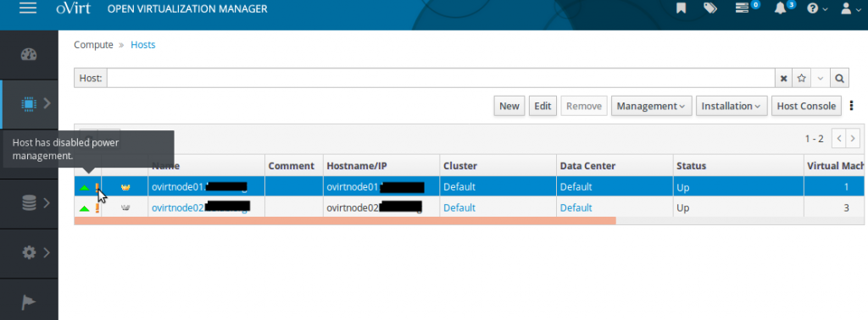The height and width of the screenshot is (320, 868).
Task: Click the Remove button
Action: pyautogui.click(x=584, y=106)
